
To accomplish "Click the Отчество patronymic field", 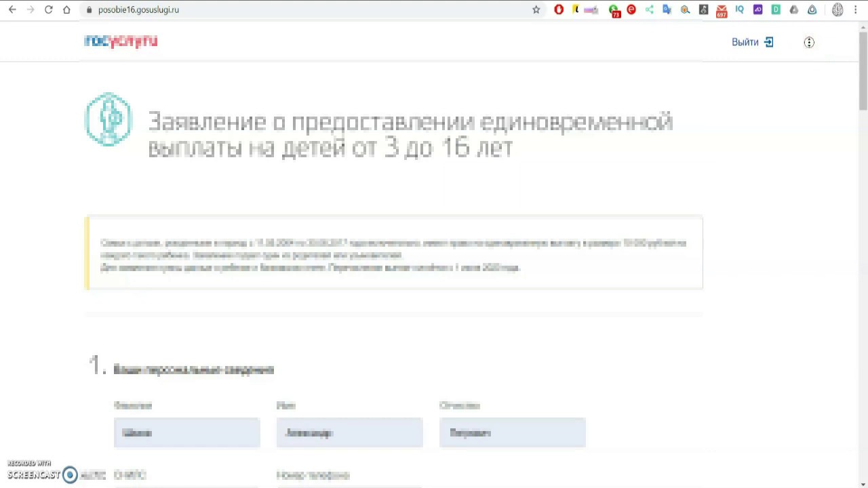I will pos(513,432).
